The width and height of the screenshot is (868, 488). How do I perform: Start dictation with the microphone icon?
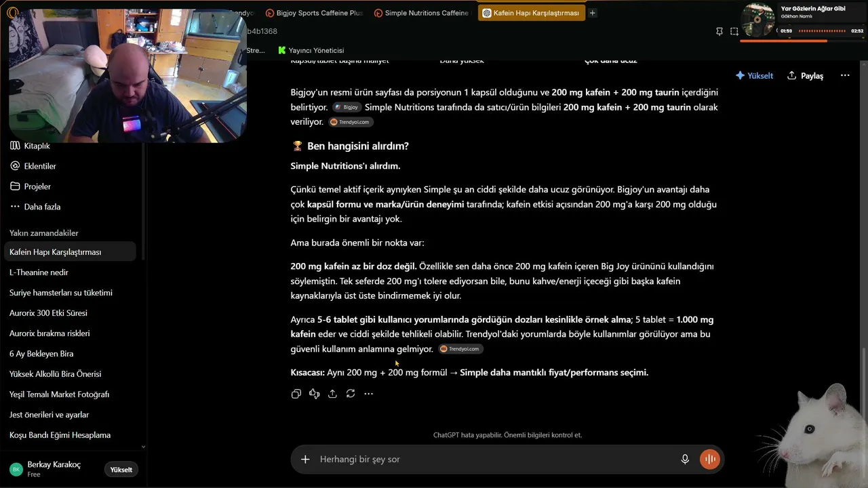pos(685,460)
